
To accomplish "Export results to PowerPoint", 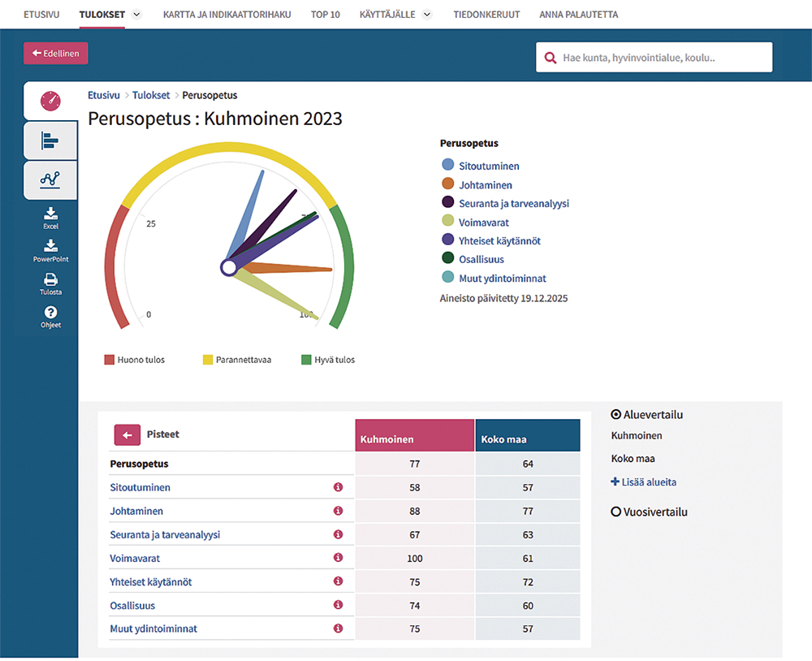I will (x=50, y=249).
